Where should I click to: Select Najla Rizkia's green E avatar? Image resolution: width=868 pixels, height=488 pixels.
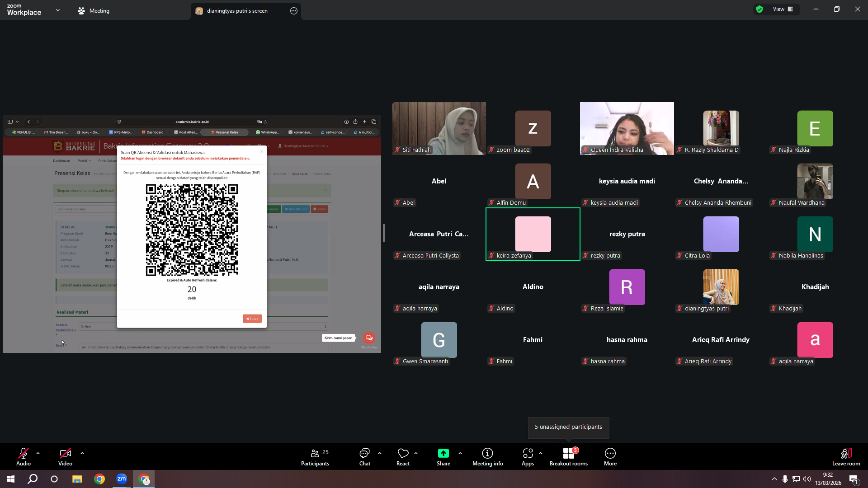coord(815,128)
